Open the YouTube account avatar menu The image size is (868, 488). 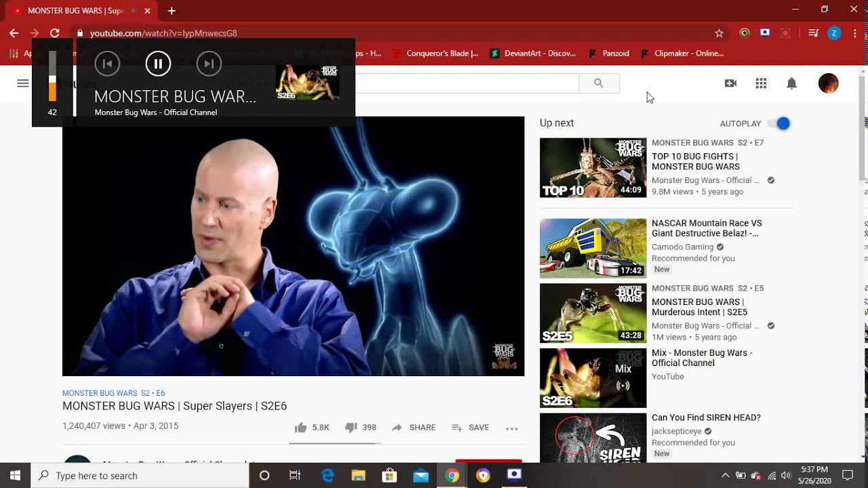(829, 83)
